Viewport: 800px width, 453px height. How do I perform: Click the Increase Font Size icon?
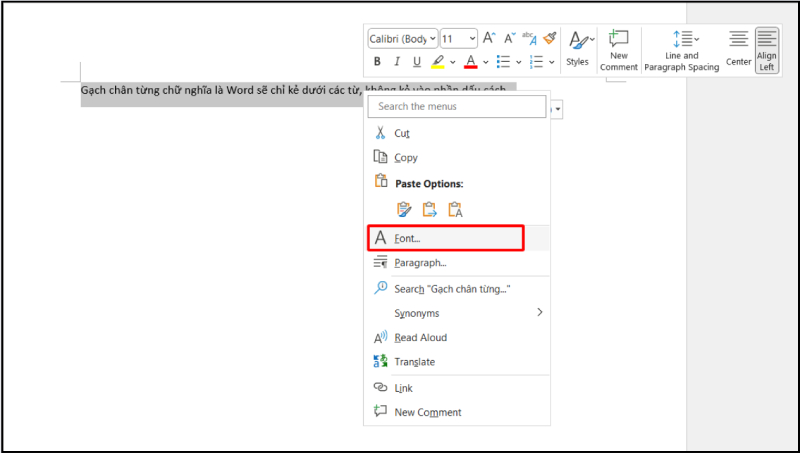pyautogui.click(x=489, y=38)
